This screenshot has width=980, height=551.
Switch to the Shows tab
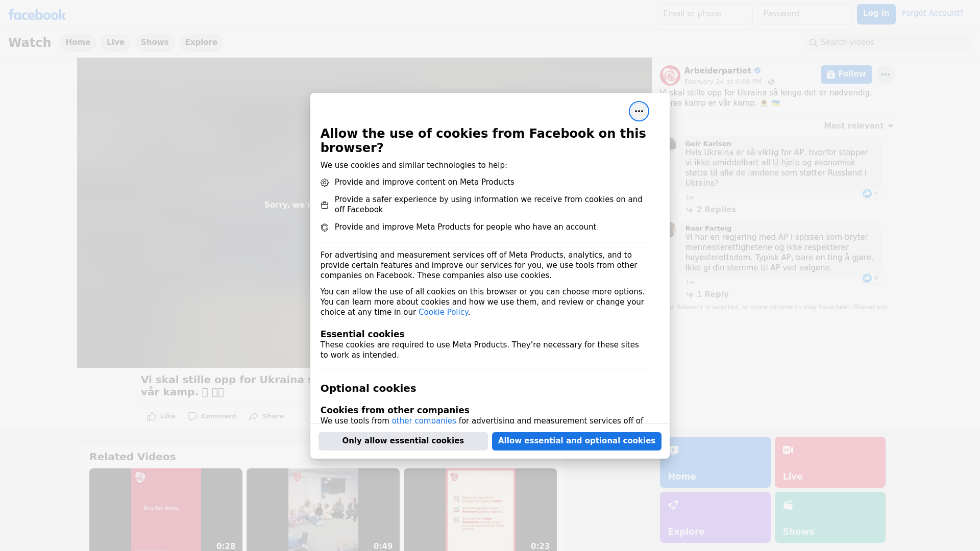pyautogui.click(x=155, y=43)
